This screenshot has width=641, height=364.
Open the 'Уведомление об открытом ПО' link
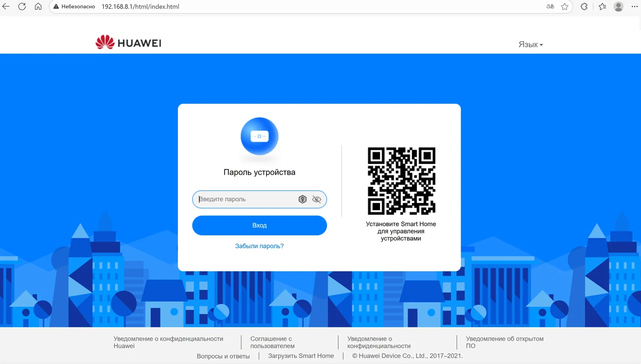coord(505,342)
